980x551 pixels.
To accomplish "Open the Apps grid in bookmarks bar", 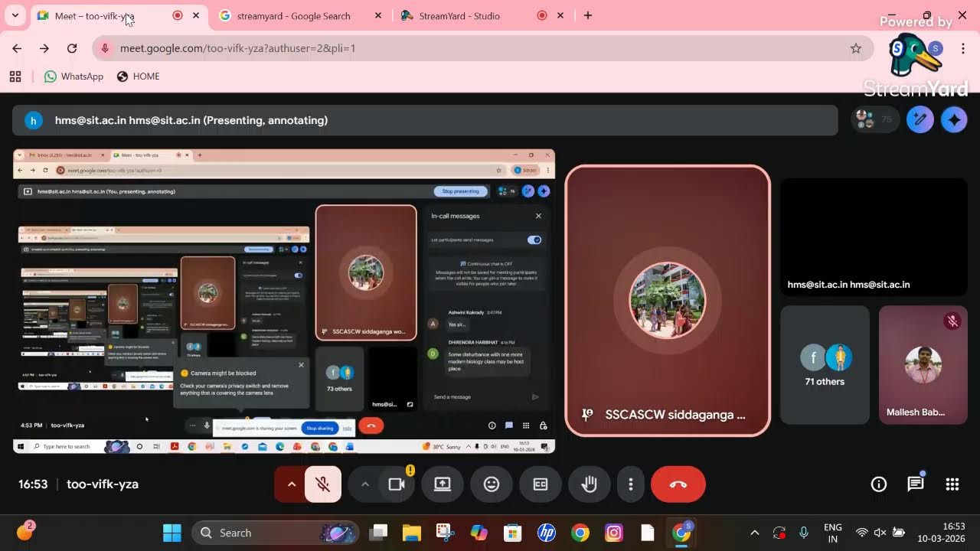I will pos(15,77).
